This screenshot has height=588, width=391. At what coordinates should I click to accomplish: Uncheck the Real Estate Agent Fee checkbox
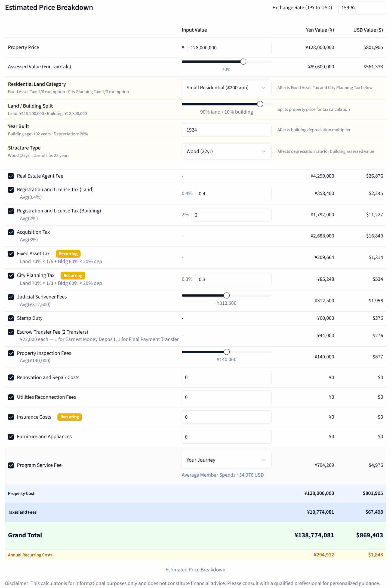click(x=11, y=176)
